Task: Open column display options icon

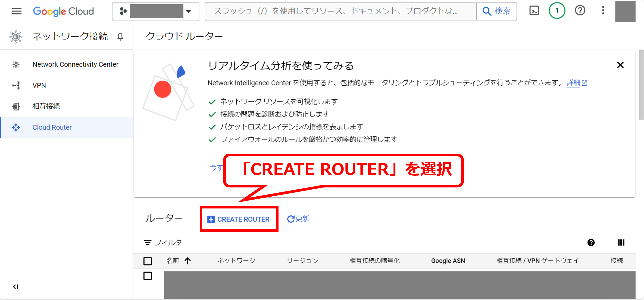Action: (x=621, y=242)
